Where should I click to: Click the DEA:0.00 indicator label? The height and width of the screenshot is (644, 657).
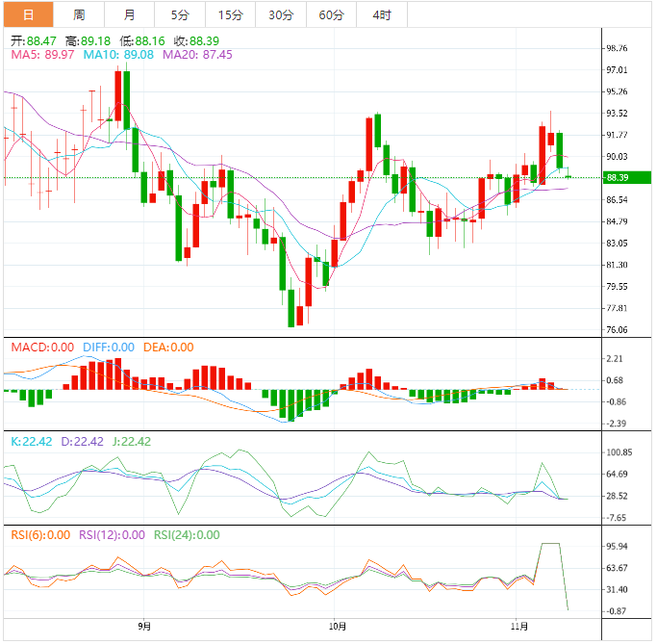pyautogui.click(x=168, y=348)
